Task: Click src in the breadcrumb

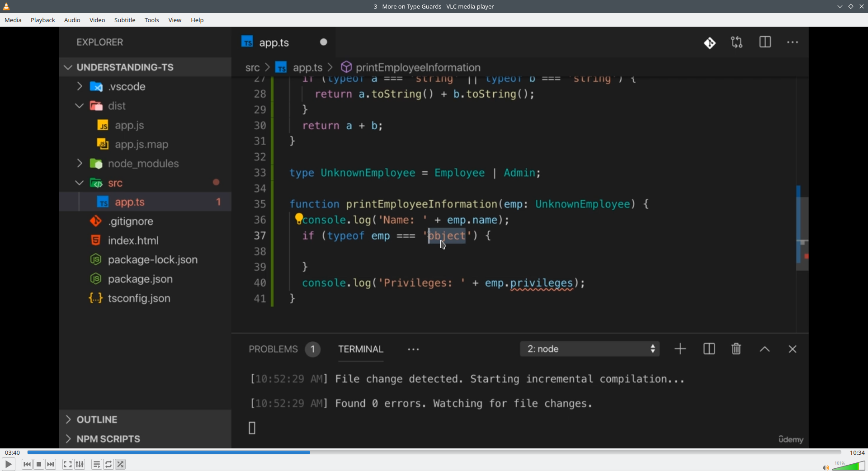Action: pos(252,68)
